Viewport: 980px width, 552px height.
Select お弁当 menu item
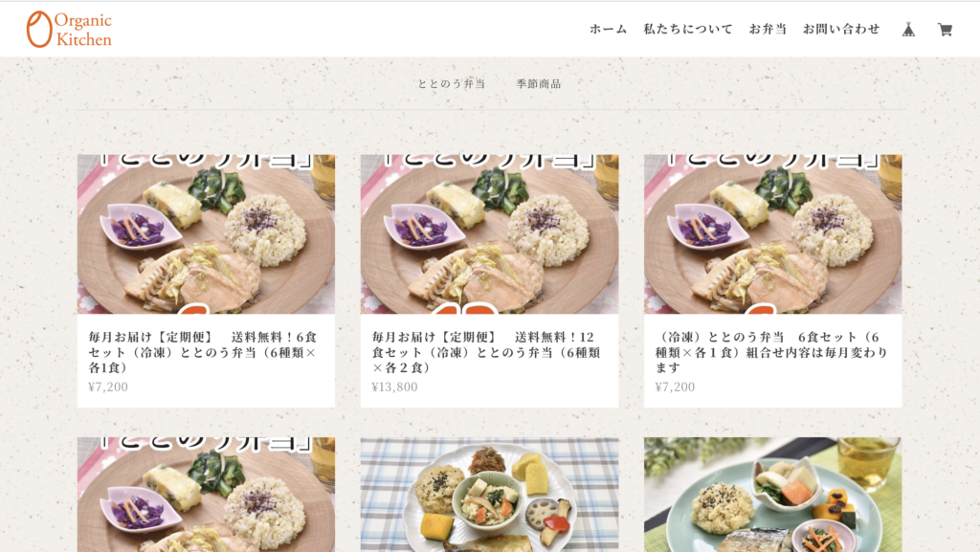pos(768,29)
